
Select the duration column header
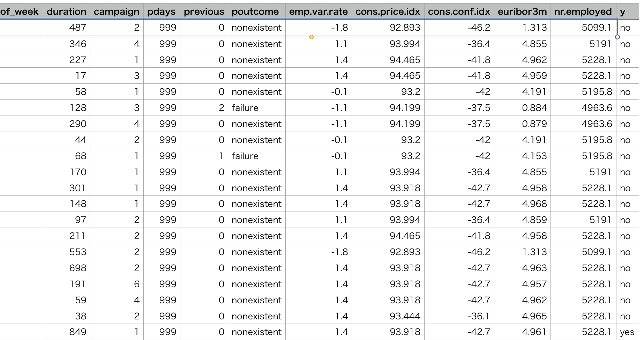67,12
